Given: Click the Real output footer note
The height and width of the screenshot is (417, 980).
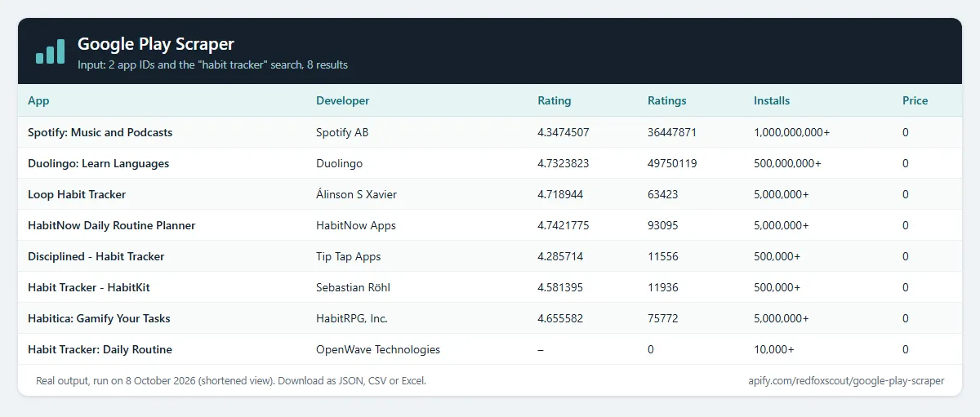Looking at the screenshot, I should 231,380.
